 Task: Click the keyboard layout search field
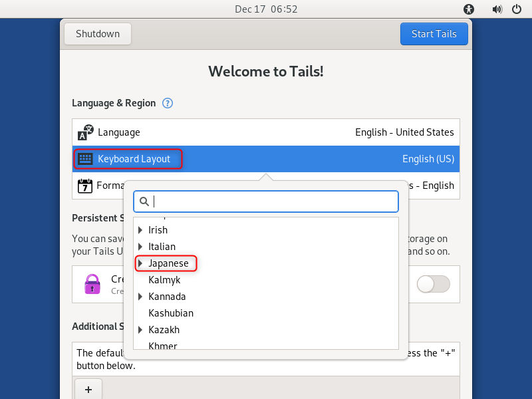[266, 201]
